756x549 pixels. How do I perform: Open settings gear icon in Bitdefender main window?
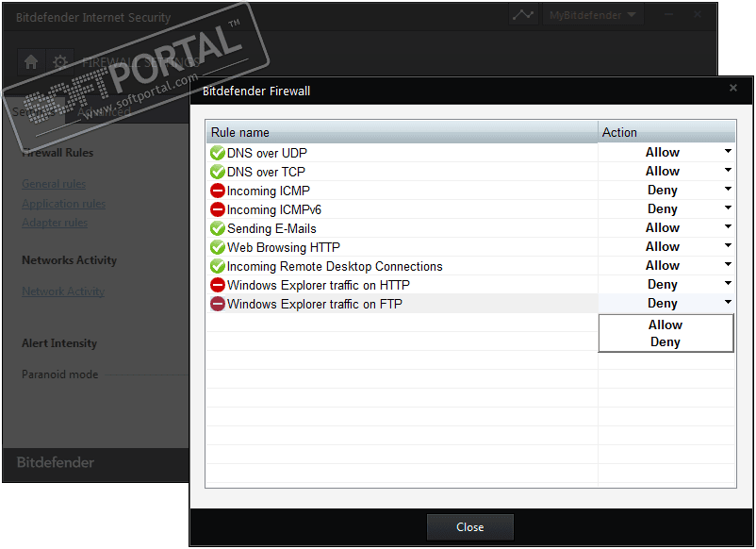[x=60, y=61]
